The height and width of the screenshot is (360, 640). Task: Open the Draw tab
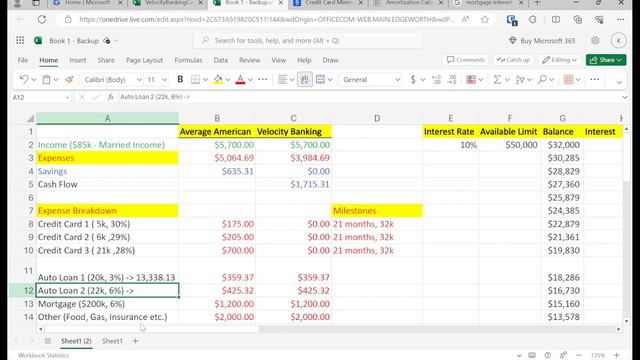point(330,60)
